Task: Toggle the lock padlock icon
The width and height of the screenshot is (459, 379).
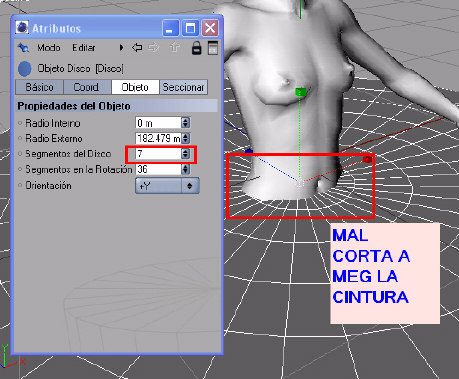Action: click(x=197, y=48)
